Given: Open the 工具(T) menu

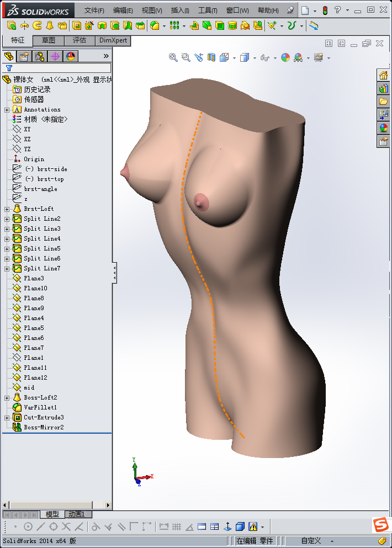Looking at the screenshot, I should (x=208, y=10).
